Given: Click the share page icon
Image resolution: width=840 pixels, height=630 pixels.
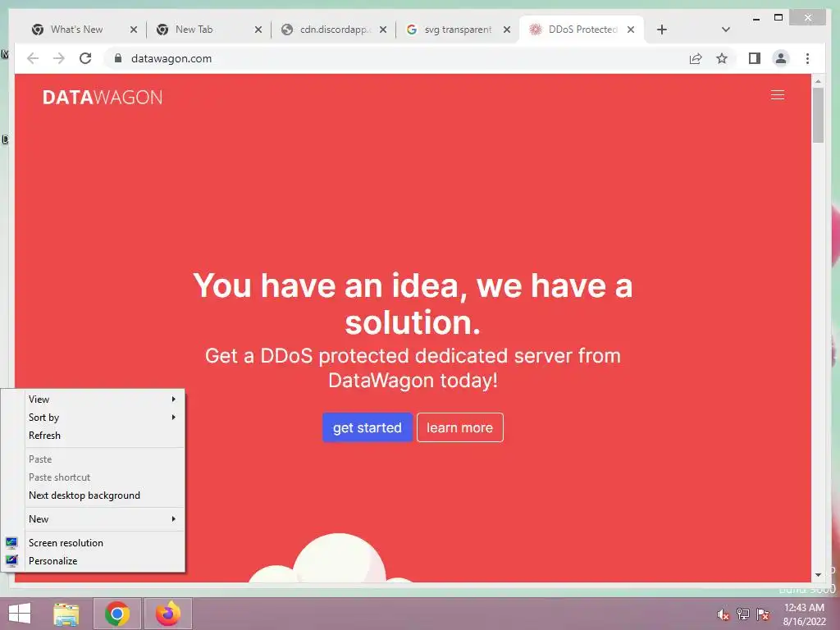Looking at the screenshot, I should tap(696, 58).
